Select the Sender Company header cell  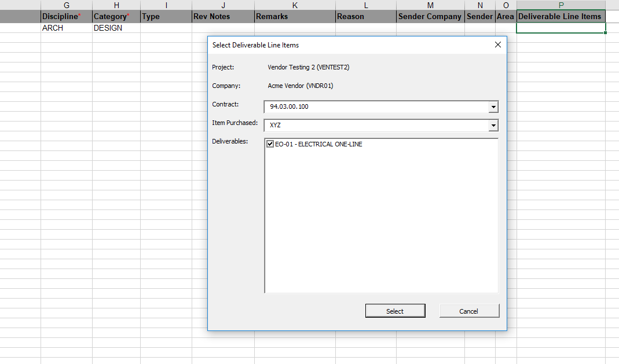[430, 17]
